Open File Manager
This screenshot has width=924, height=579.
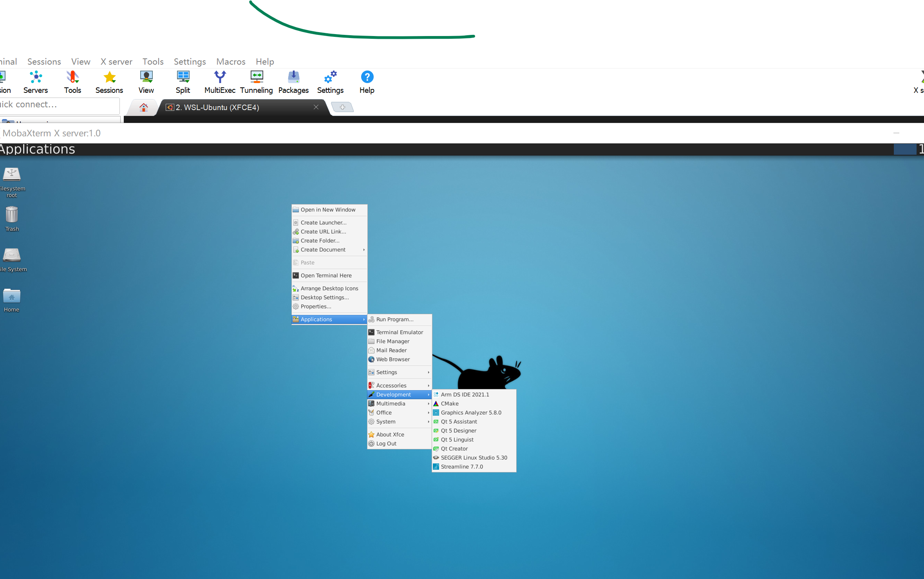400,341
